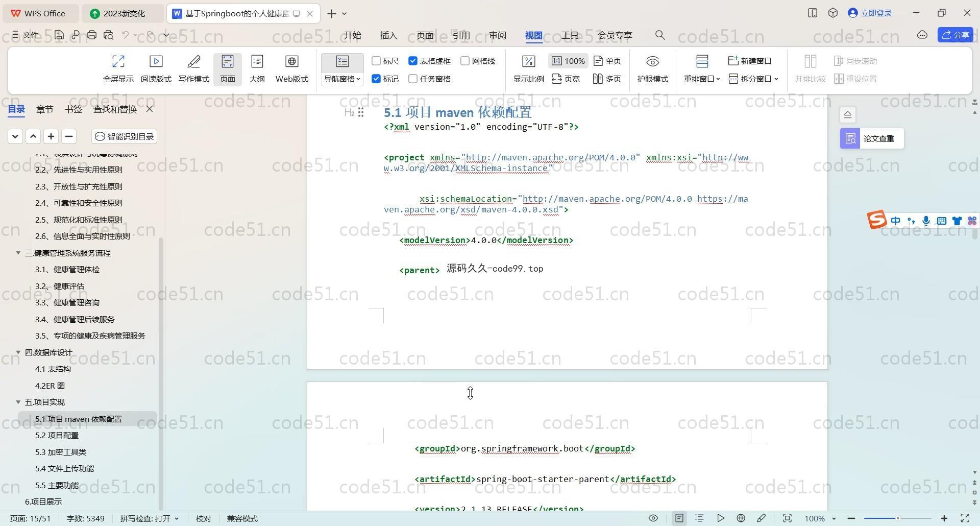The height and width of the screenshot is (526, 980).
Task: Open the 开始 ribbon tab
Action: click(x=352, y=35)
